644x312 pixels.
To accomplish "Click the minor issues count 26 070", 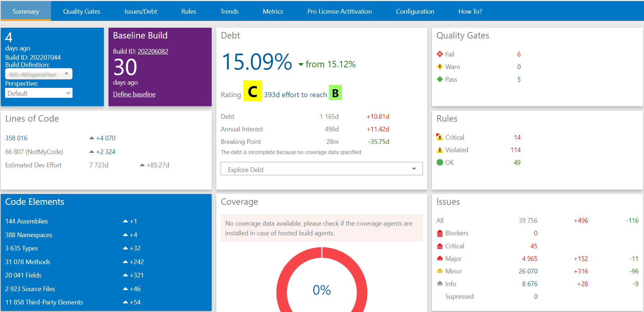I will click(528, 271).
